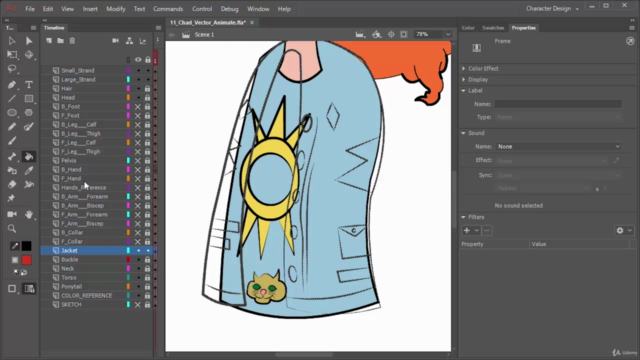Toggle visibility of Pelvis layer

pyautogui.click(x=138, y=160)
